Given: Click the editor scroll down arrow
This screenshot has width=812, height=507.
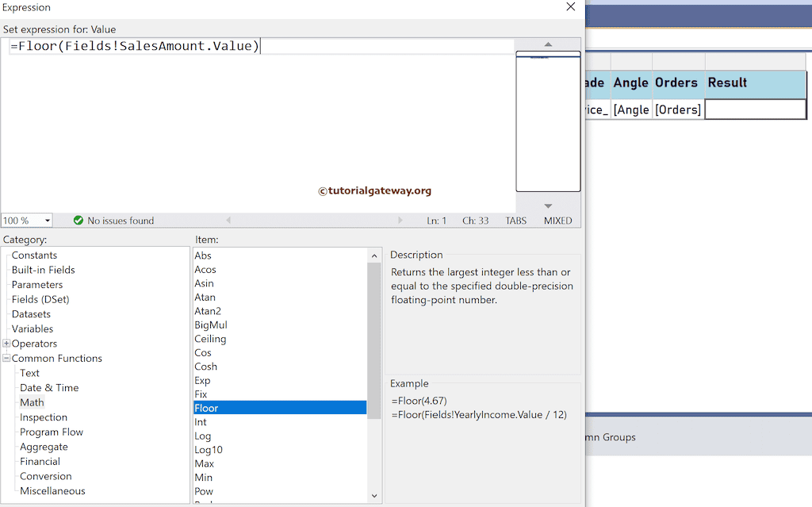Looking at the screenshot, I should [x=548, y=206].
